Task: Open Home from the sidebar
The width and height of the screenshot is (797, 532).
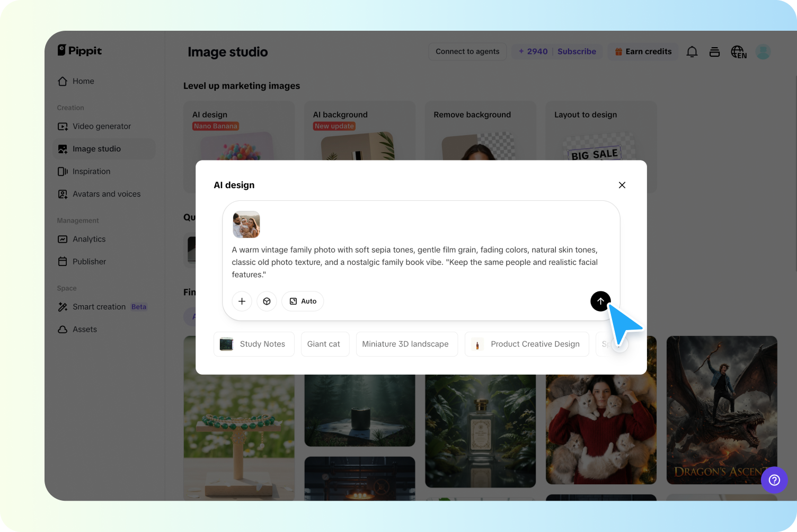Action: (x=76, y=81)
